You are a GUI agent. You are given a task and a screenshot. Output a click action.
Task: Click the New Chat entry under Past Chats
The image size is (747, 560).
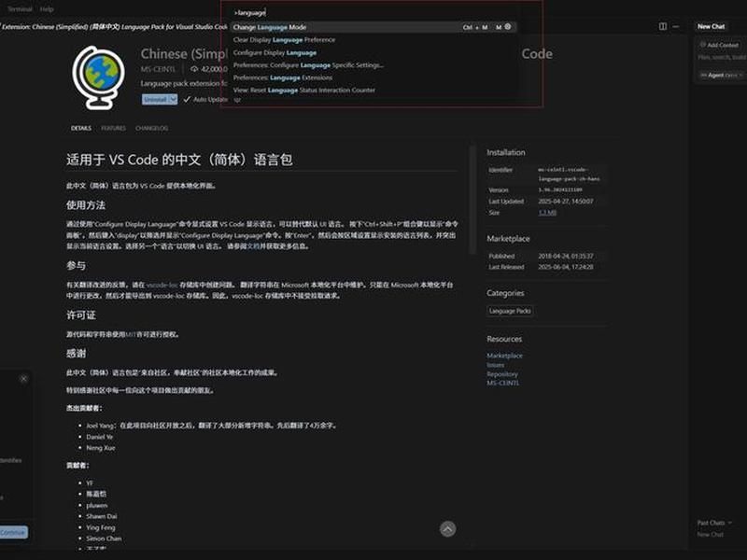click(x=711, y=534)
